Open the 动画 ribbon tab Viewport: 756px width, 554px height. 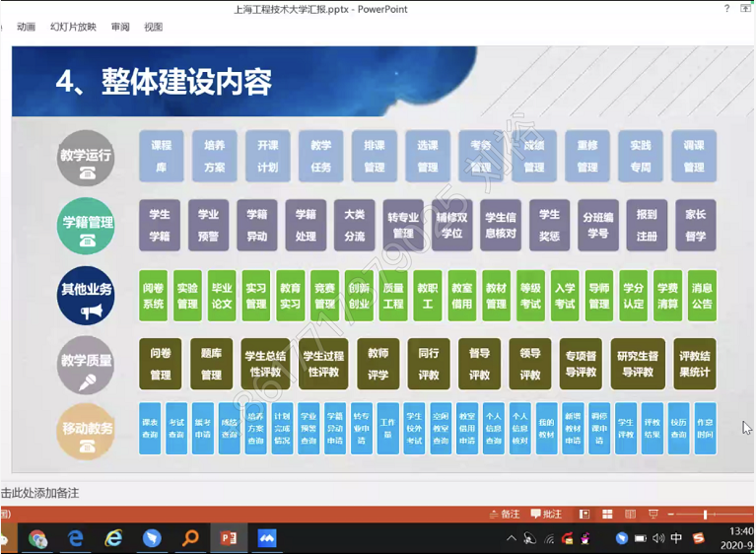pyautogui.click(x=27, y=28)
